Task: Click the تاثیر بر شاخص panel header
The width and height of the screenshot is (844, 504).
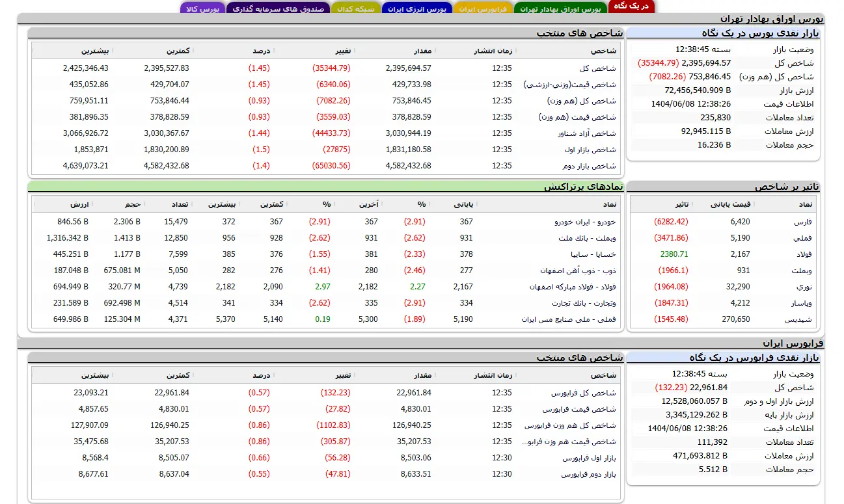Action: click(x=723, y=187)
